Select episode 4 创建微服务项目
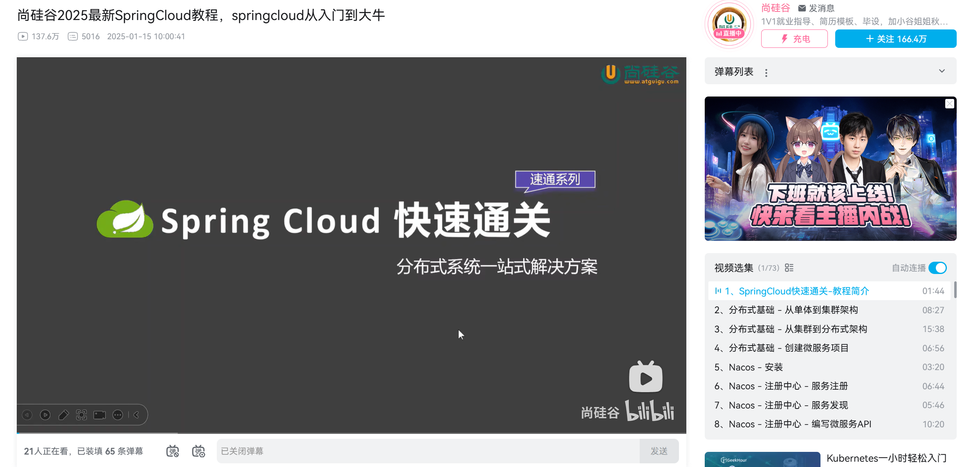Viewport: 980px width, 467px height. pyautogui.click(x=830, y=348)
